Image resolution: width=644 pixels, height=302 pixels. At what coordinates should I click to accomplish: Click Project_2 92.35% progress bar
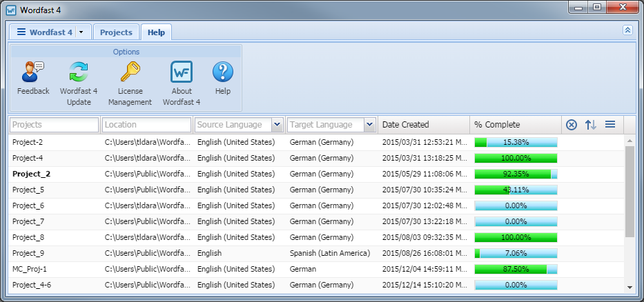click(516, 174)
